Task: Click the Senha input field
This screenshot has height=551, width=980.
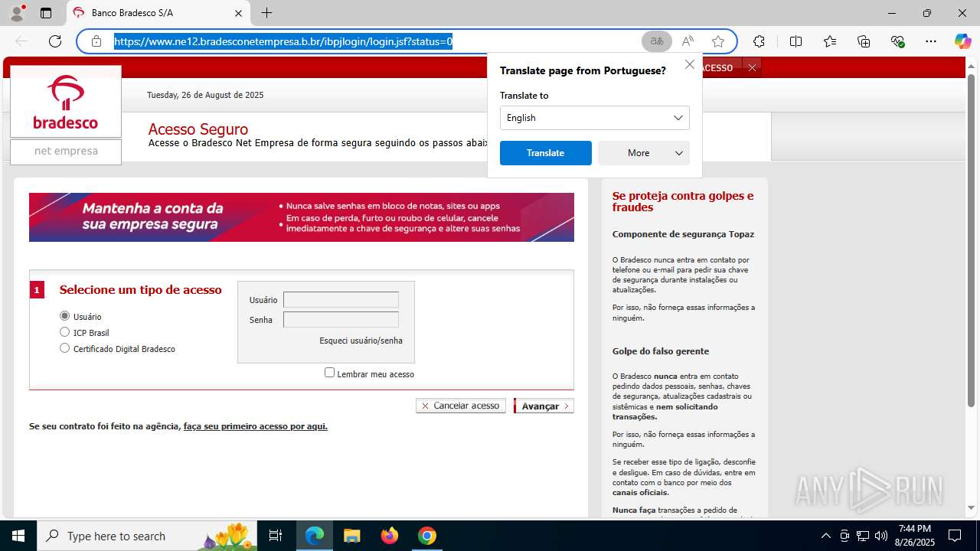Action: (x=341, y=320)
